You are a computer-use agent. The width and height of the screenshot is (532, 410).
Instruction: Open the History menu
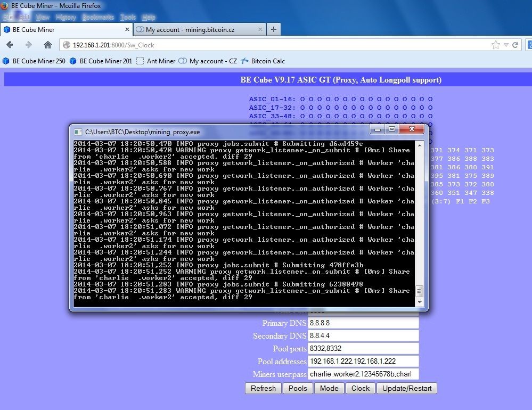click(x=66, y=17)
